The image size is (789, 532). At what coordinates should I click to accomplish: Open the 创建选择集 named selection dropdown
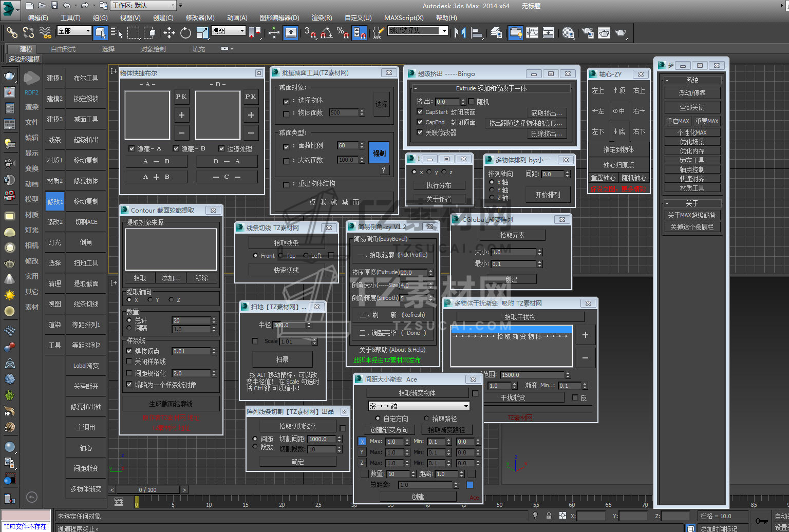pyautogui.click(x=418, y=31)
